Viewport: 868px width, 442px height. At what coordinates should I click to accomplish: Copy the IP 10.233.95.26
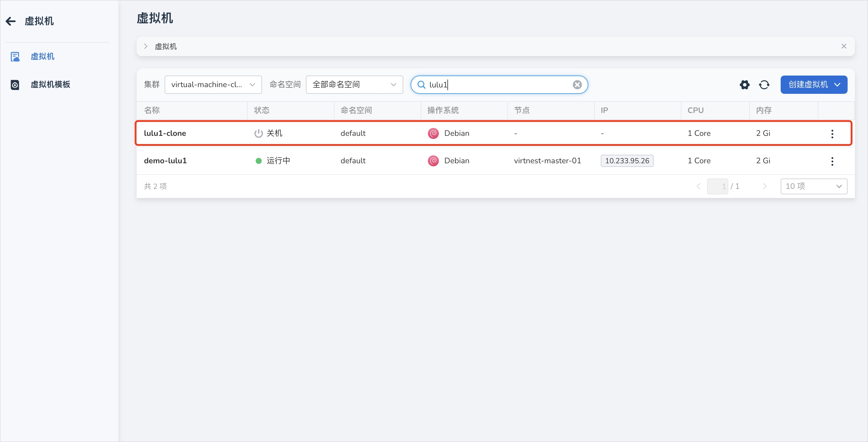(x=627, y=161)
